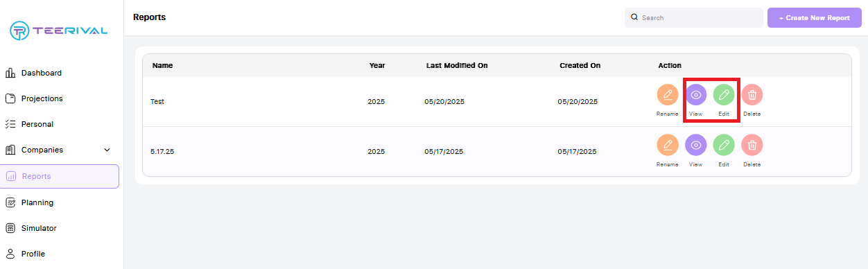Screen dimensions: 868x269
Task: Select the Reports sidebar item
Action: pos(60,176)
